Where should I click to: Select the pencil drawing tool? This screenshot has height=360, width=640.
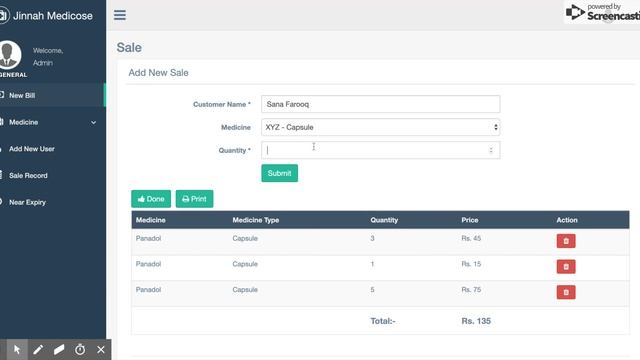(x=38, y=350)
